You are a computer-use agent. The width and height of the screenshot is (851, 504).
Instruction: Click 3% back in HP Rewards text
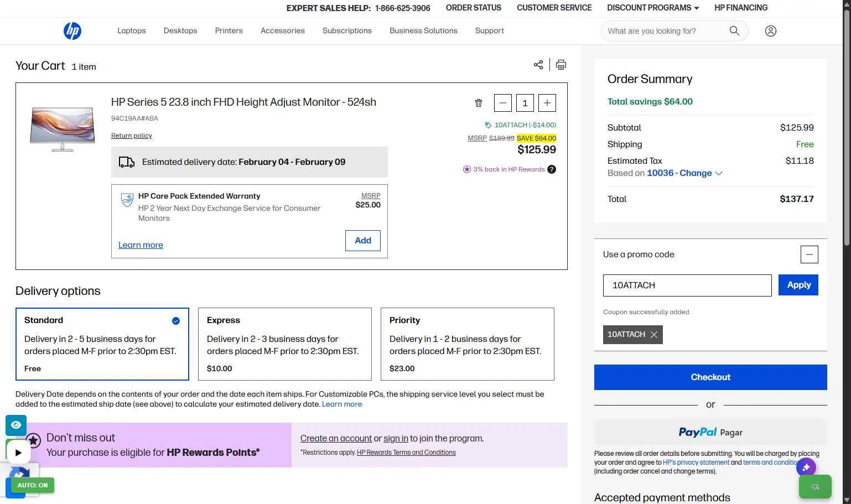[x=509, y=169]
